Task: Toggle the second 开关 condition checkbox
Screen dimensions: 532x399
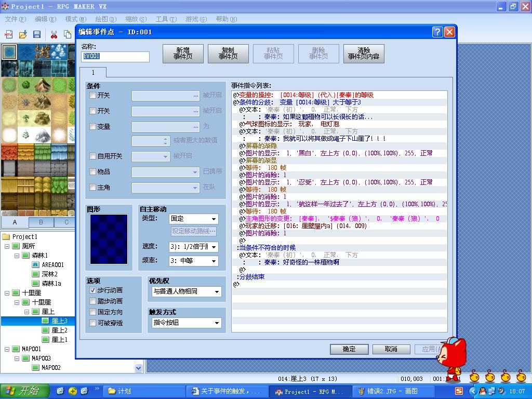Action: (x=92, y=111)
